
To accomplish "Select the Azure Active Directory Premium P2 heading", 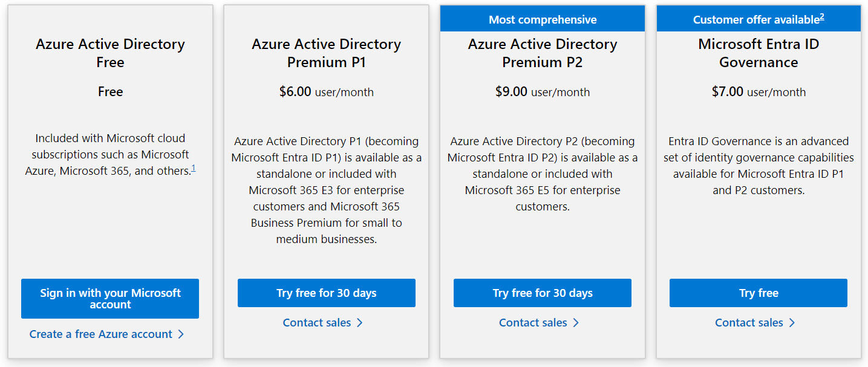I will click(x=543, y=53).
